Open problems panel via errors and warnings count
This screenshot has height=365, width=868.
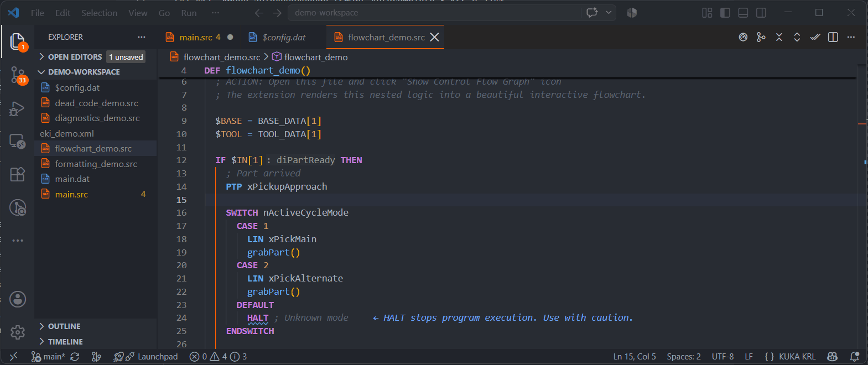pos(218,357)
